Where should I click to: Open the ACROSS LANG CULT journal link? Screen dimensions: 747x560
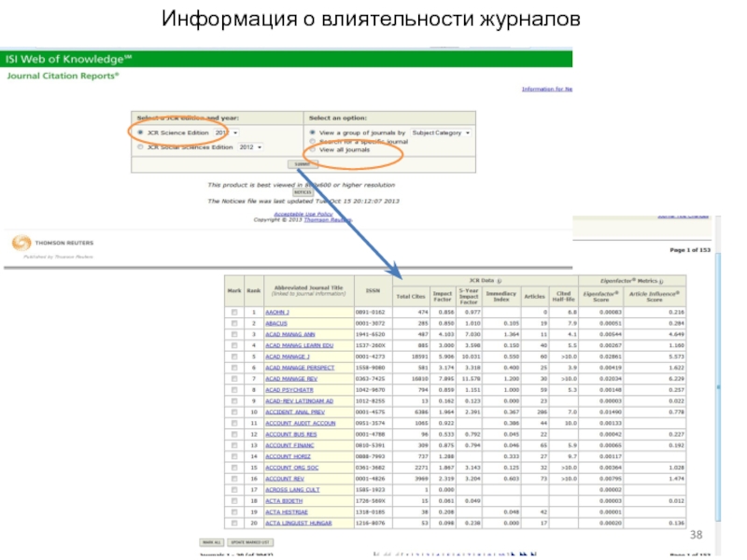point(292,489)
